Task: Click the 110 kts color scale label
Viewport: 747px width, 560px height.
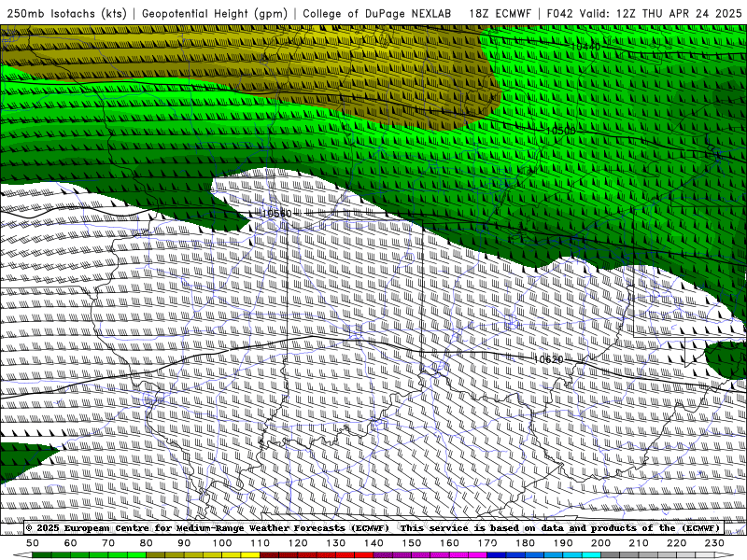Action: click(261, 543)
